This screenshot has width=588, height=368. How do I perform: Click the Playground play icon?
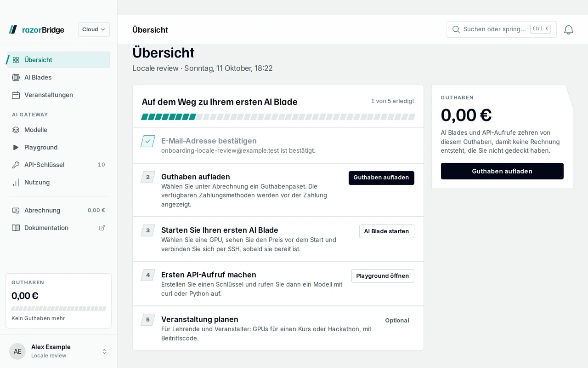[16, 147]
